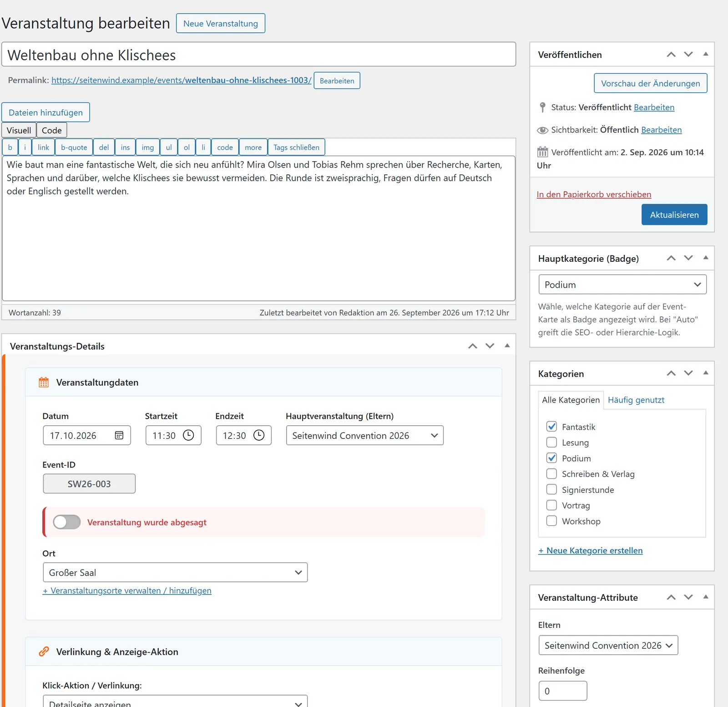
Task: Insert img tag in editor
Action: coord(148,147)
